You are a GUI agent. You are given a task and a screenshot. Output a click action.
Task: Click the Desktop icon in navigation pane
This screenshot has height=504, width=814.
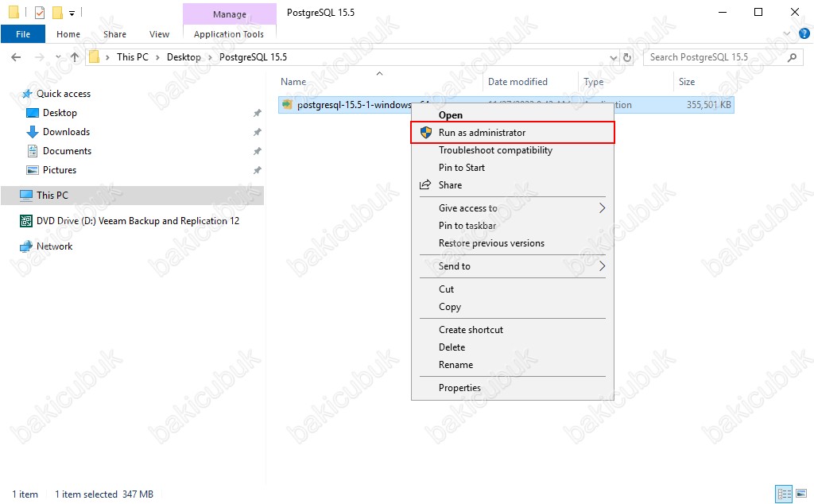click(x=32, y=113)
